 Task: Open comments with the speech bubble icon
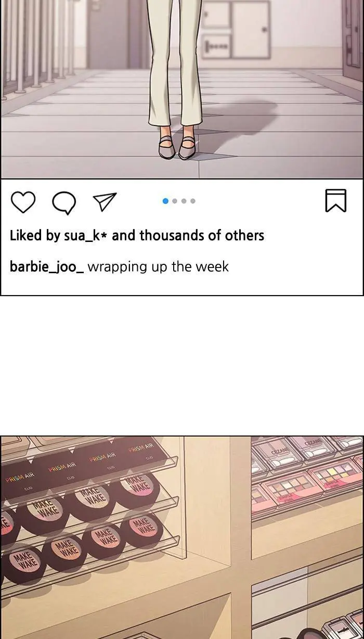pos(64,202)
